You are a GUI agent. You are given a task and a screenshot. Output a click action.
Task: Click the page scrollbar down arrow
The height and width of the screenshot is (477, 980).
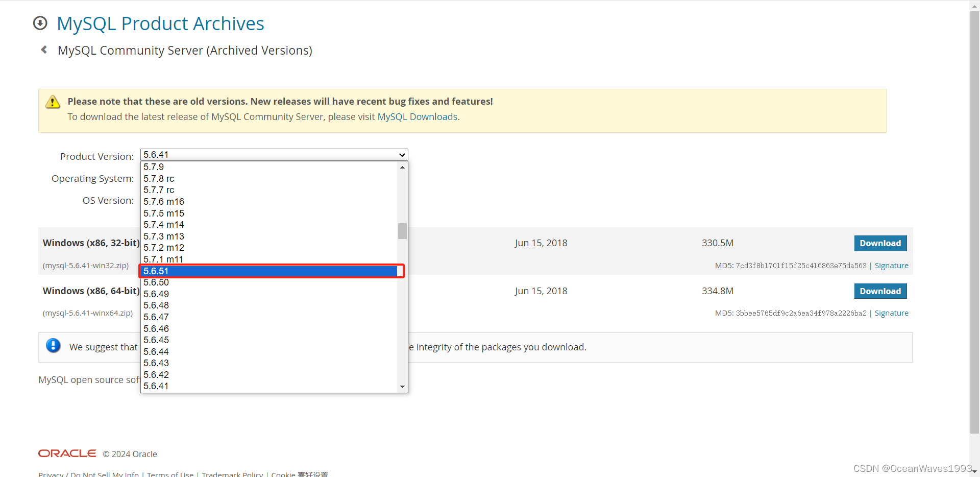(x=974, y=472)
